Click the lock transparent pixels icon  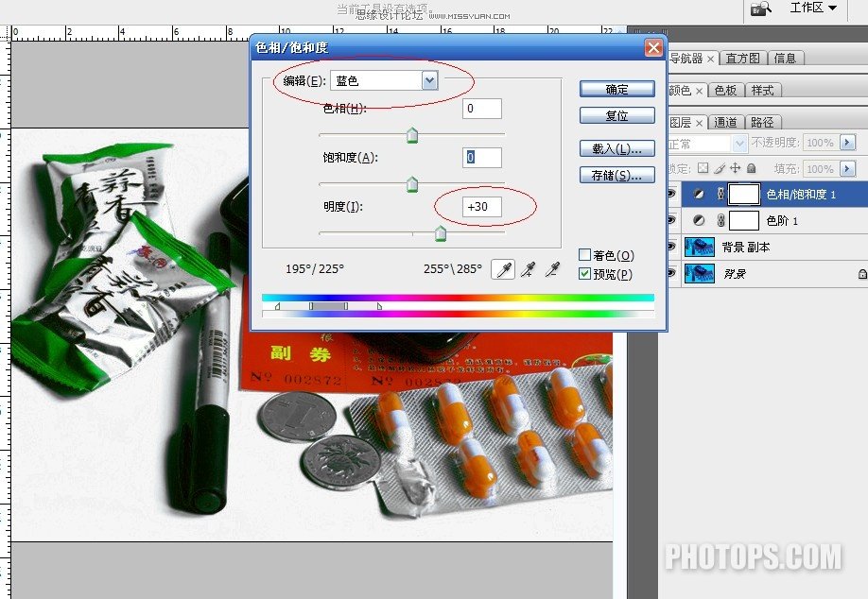(703, 168)
